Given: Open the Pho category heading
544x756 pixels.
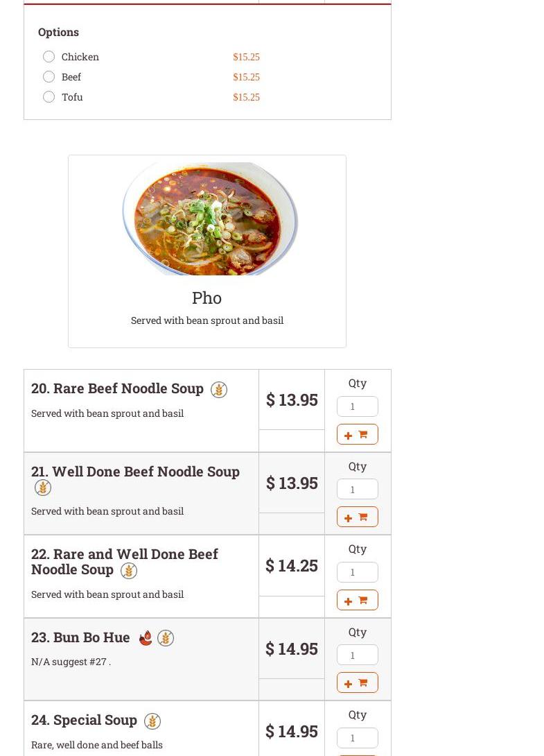Looking at the screenshot, I should (207, 298).
